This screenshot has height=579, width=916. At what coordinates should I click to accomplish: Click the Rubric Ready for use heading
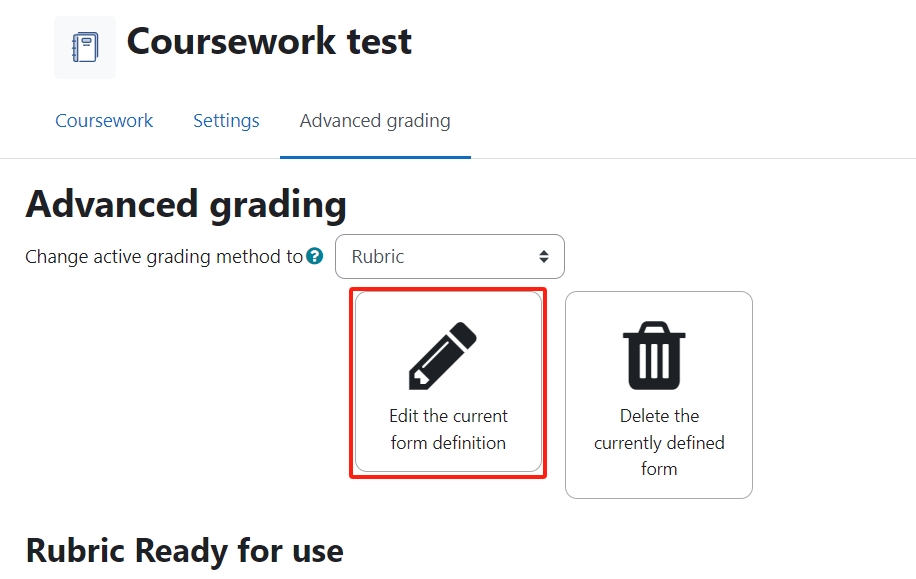[186, 550]
